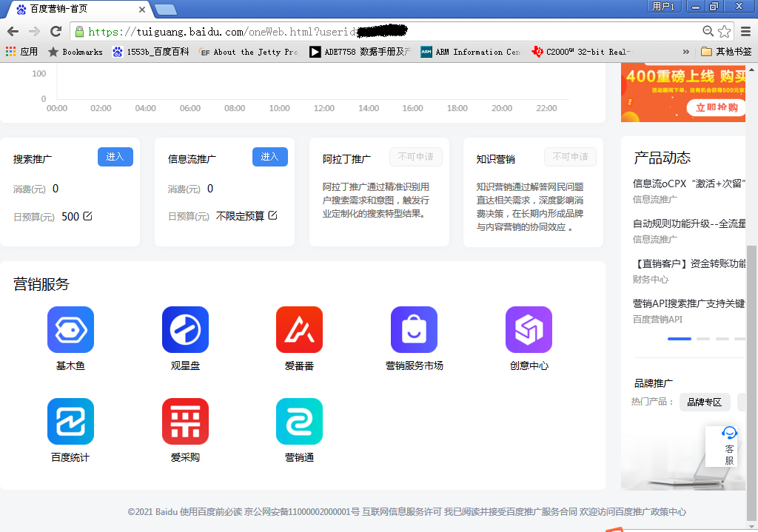This screenshot has height=532, width=758.
Task: Go forward in browser history
Action: pos(34,32)
